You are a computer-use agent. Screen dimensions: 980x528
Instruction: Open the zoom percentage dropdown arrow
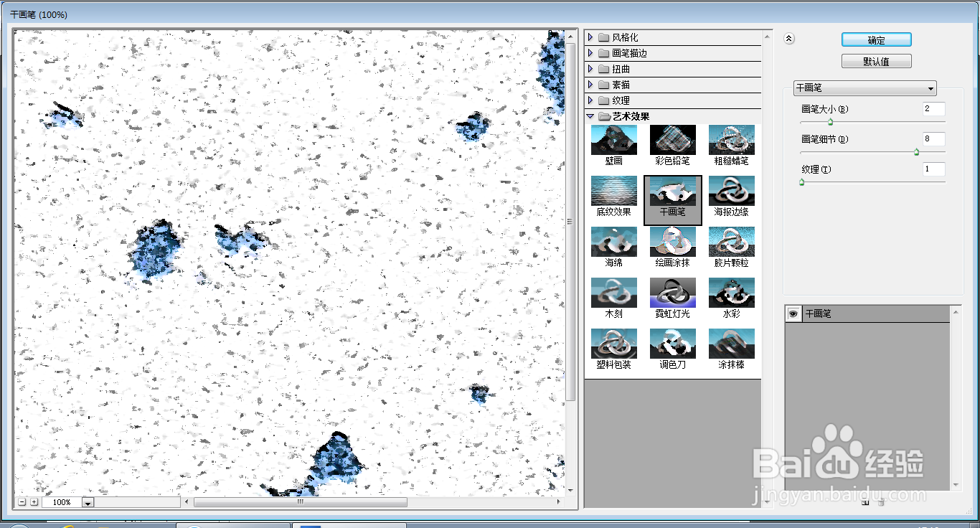click(88, 503)
